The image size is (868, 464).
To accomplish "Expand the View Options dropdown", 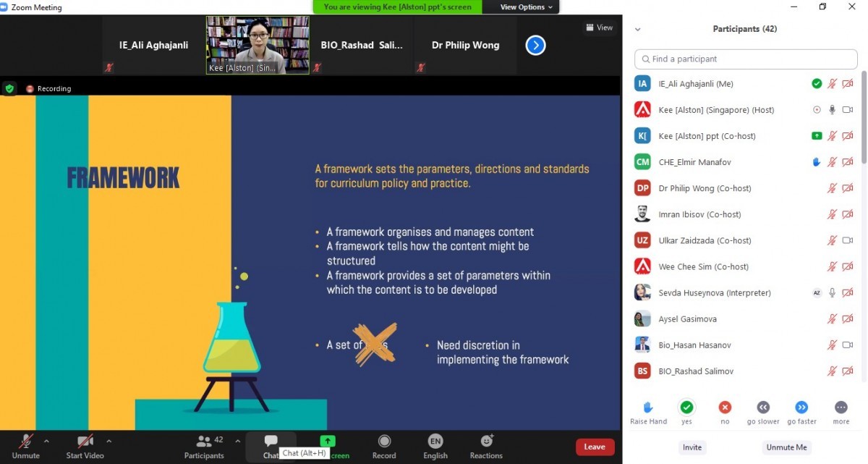I will [x=527, y=7].
